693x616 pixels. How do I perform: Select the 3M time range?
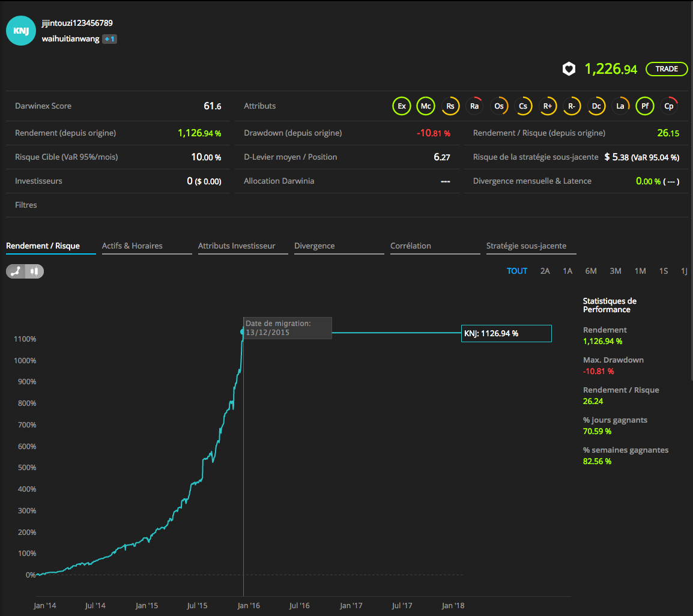615,271
